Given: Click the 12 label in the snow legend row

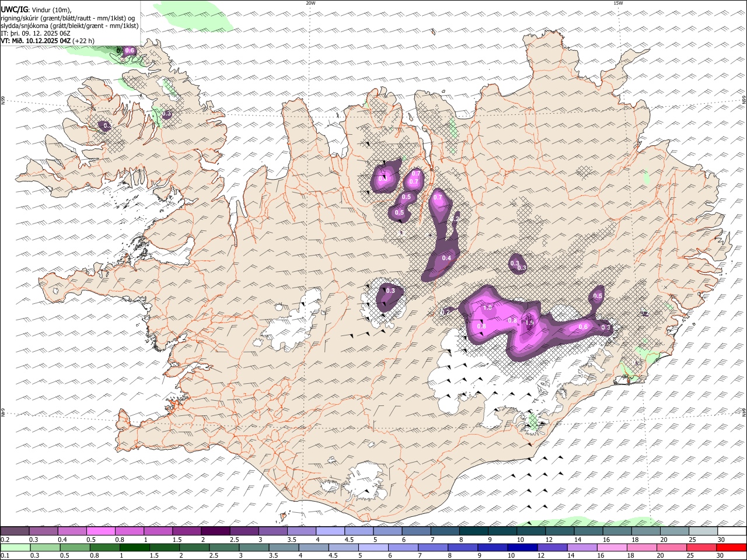Looking at the screenshot, I should pos(548,540).
